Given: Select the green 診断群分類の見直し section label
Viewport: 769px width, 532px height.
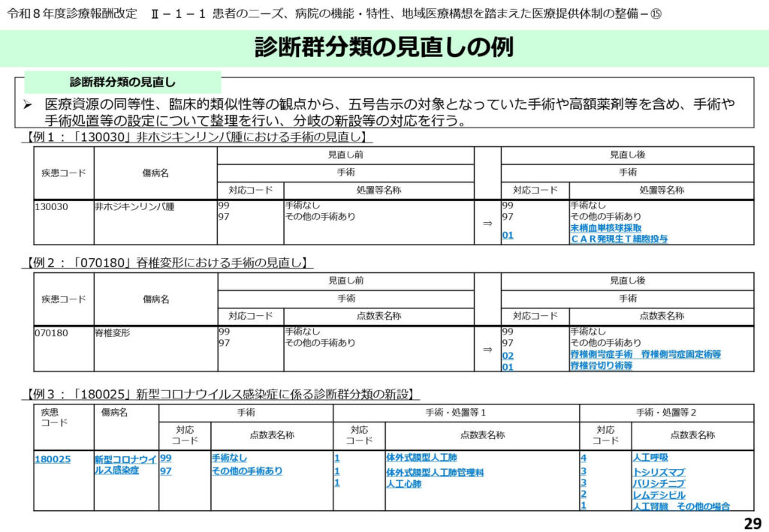Looking at the screenshot, I should pyautogui.click(x=122, y=82).
